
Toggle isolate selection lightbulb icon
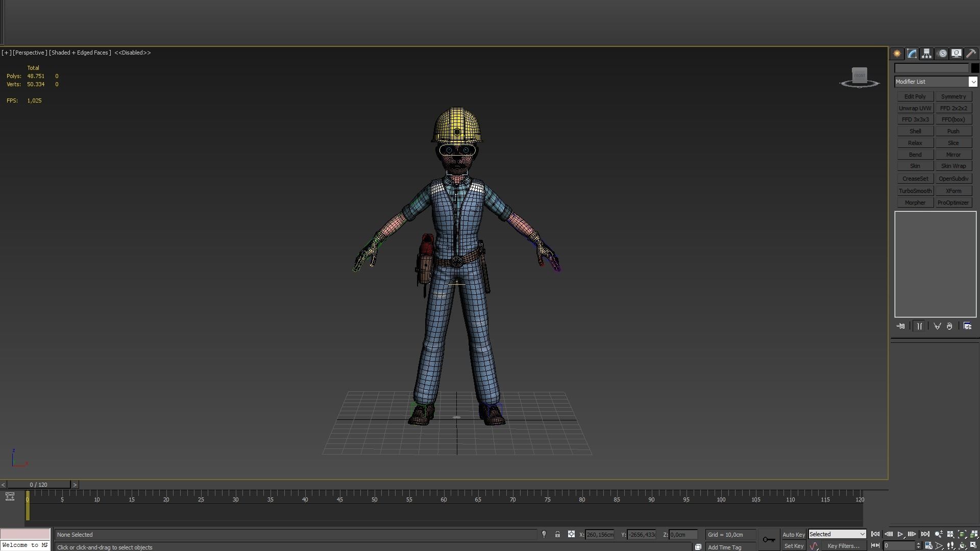point(544,534)
